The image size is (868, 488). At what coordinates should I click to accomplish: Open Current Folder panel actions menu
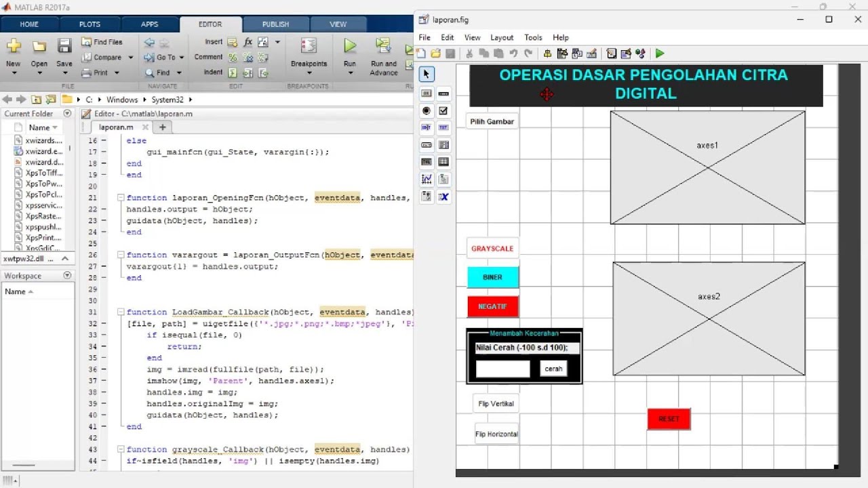[67, 113]
